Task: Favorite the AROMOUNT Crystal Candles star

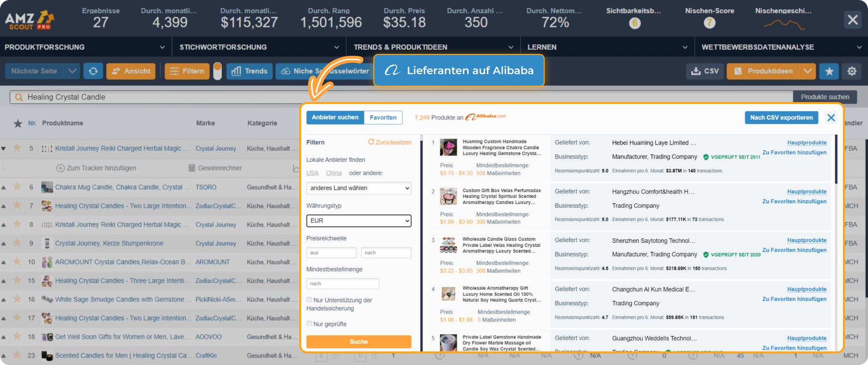Action: point(17,262)
